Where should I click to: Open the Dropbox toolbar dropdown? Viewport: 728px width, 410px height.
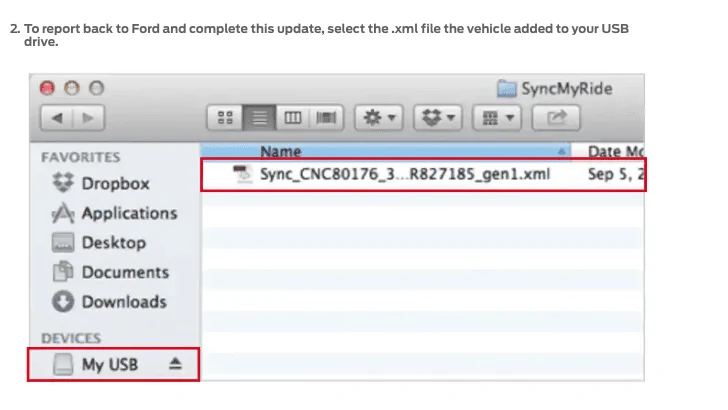(x=438, y=117)
